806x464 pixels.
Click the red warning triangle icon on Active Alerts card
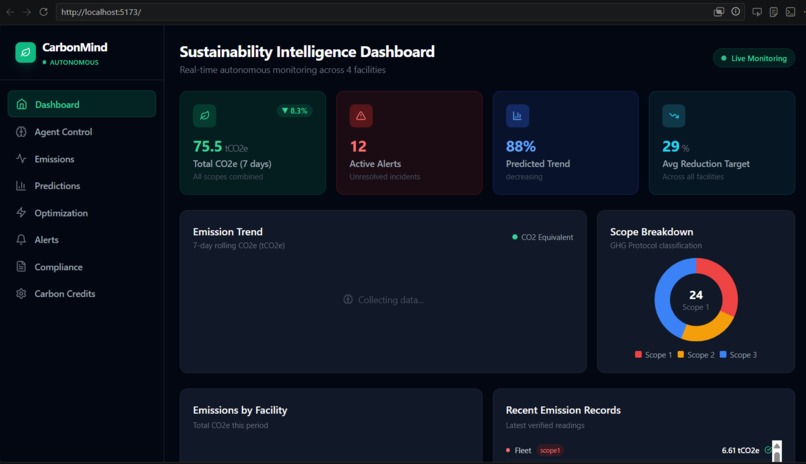(x=361, y=116)
